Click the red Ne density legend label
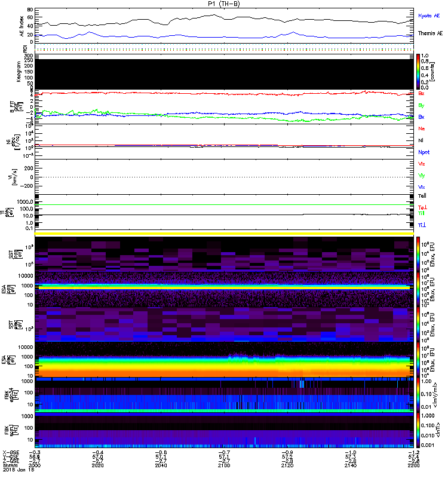Viewport: 448px width, 478px height. coord(422,128)
